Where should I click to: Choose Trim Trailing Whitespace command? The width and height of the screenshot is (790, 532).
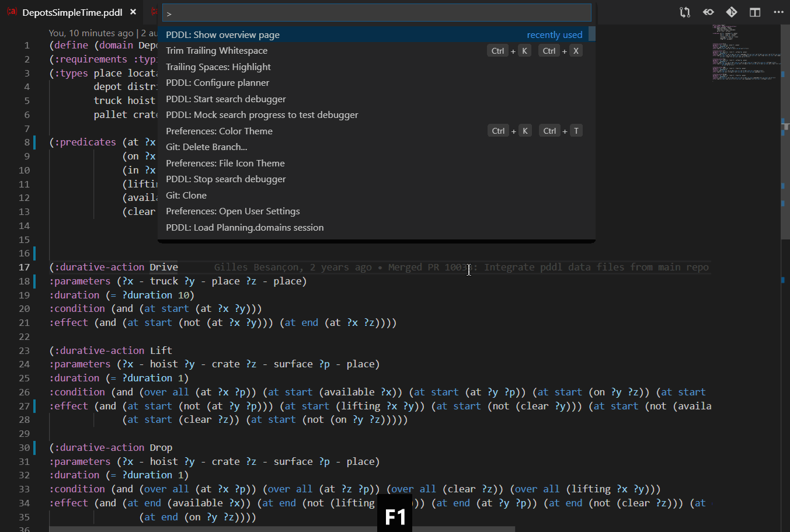pos(377,51)
